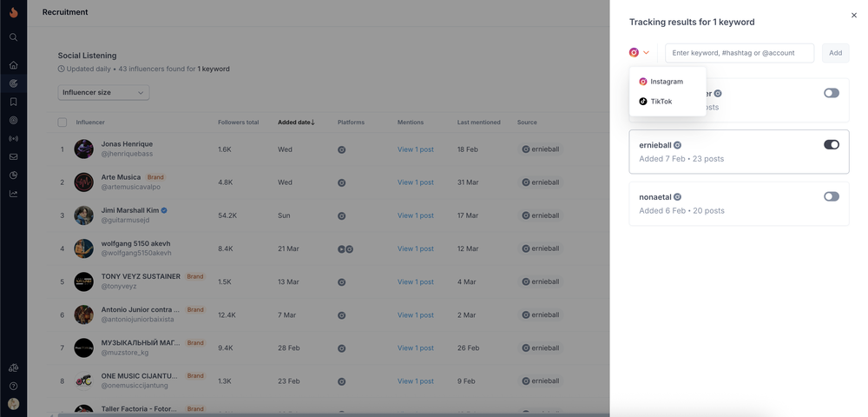Expand the Influencer size dropdown
Screen dimensions: 868x417
(x=103, y=92)
